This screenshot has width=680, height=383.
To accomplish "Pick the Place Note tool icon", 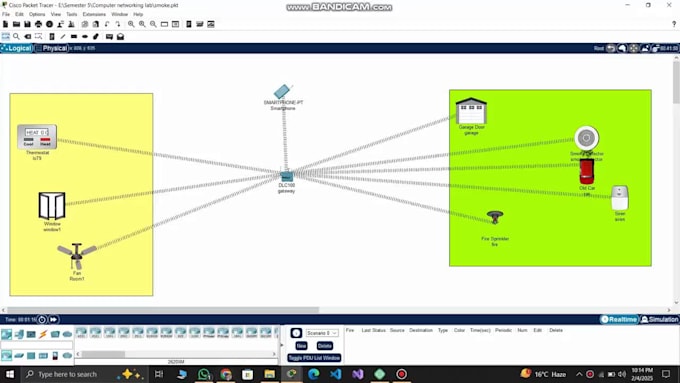I will click(x=52, y=36).
